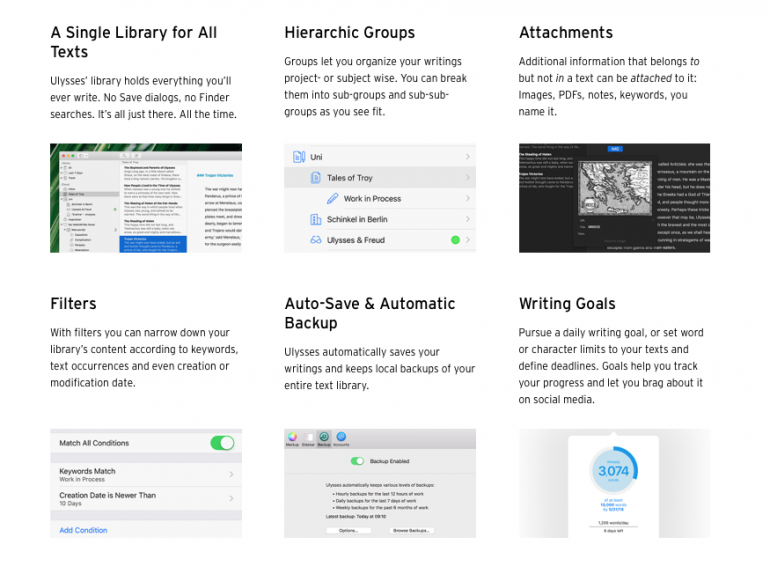Screen dimensions: 770x574
Task: Expand the Uni row chevron
Action: [x=468, y=157]
